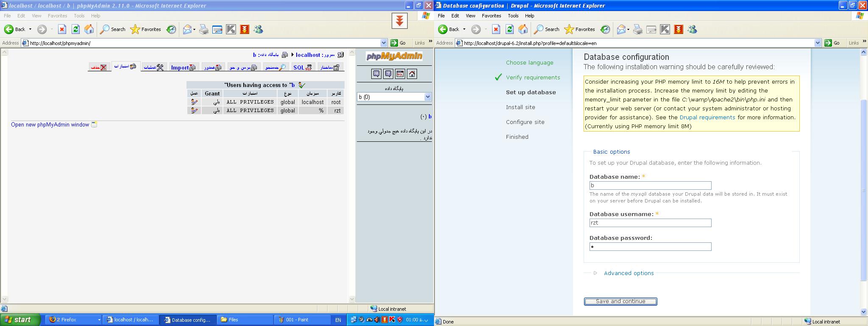Click 'ALL PRIVILEGES' cell in root row

pos(250,102)
